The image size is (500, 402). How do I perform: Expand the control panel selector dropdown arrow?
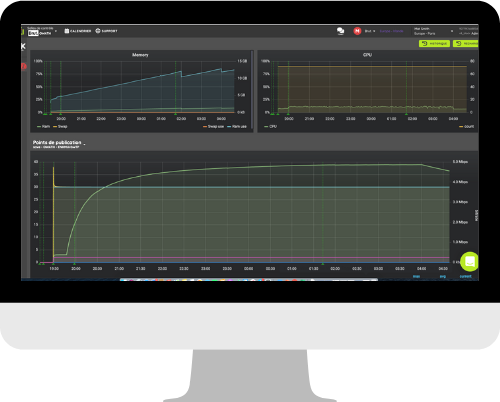click(56, 31)
